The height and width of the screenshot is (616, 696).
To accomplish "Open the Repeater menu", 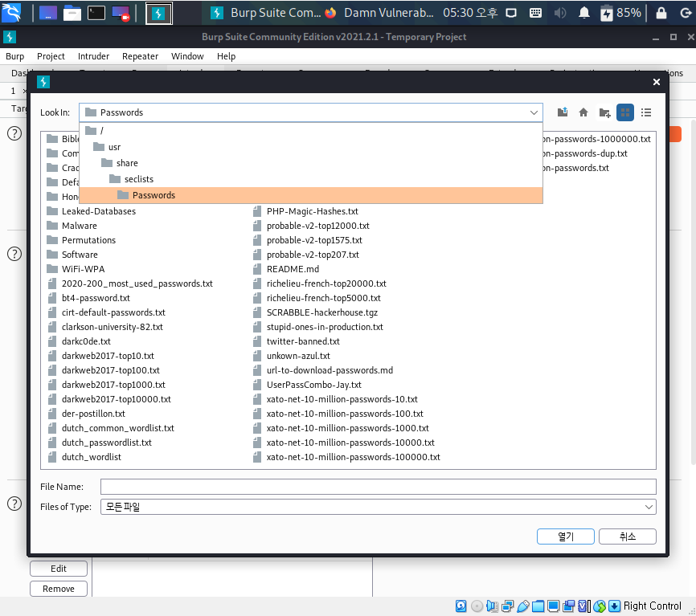I will (x=141, y=56).
